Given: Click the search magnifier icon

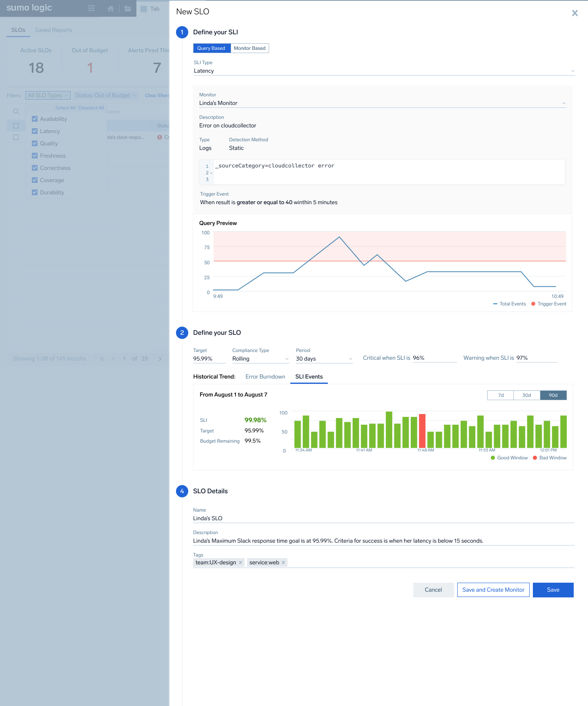Looking at the screenshot, I should (16, 111).
